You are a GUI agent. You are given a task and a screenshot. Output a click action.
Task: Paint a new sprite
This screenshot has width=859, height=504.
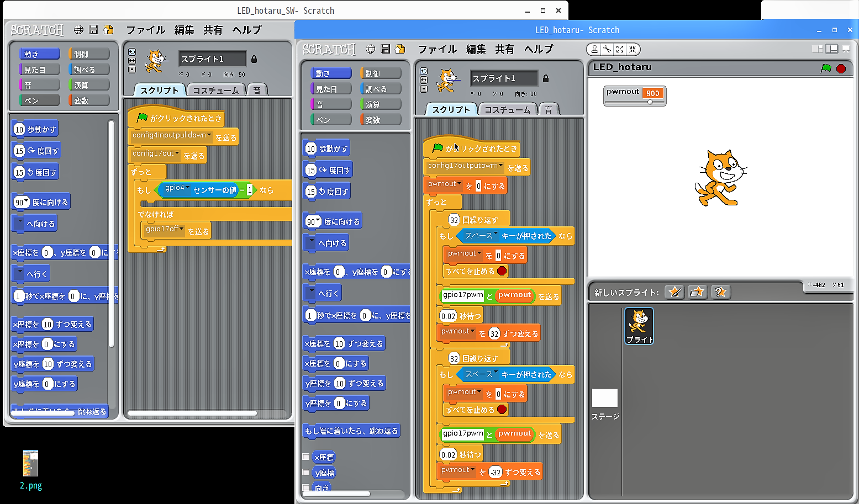pyautogui.click(x=674, y=292)
